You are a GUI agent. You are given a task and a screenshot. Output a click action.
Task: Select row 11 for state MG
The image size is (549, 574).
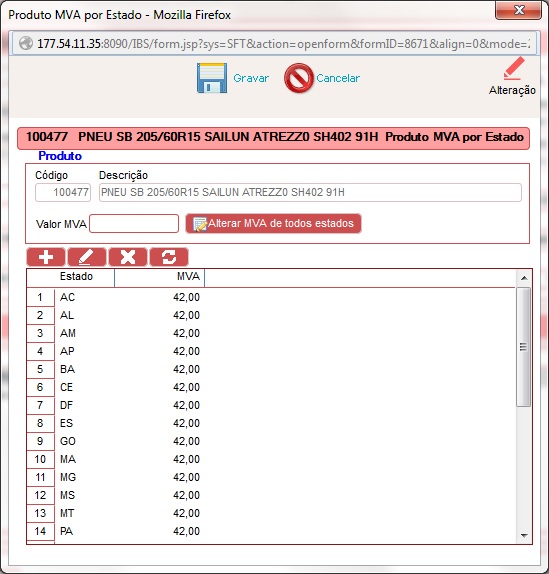click(271, 477)
